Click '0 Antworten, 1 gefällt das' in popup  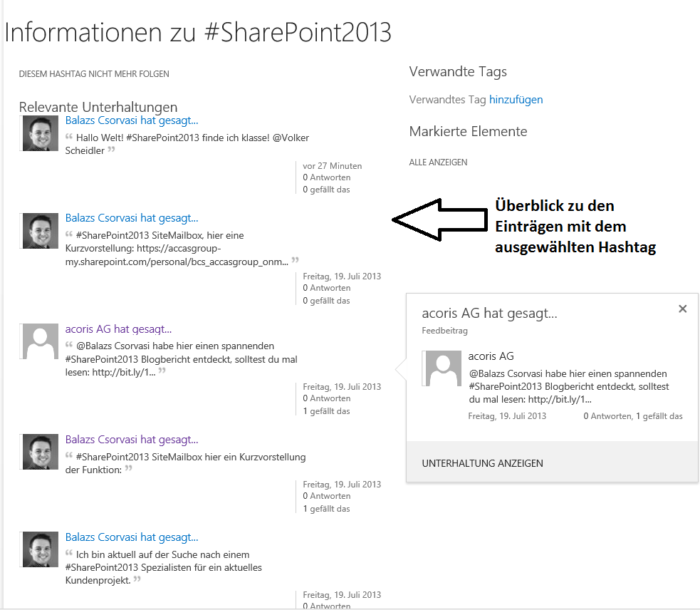pyautogui.click(x=632, y=416)
